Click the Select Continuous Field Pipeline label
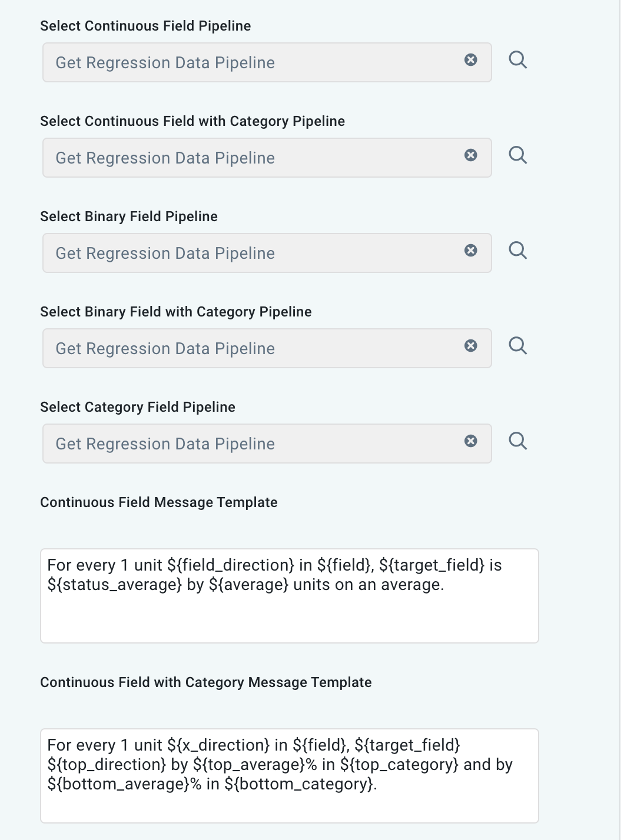Screen dimensions: 624x840 point(145,26)
